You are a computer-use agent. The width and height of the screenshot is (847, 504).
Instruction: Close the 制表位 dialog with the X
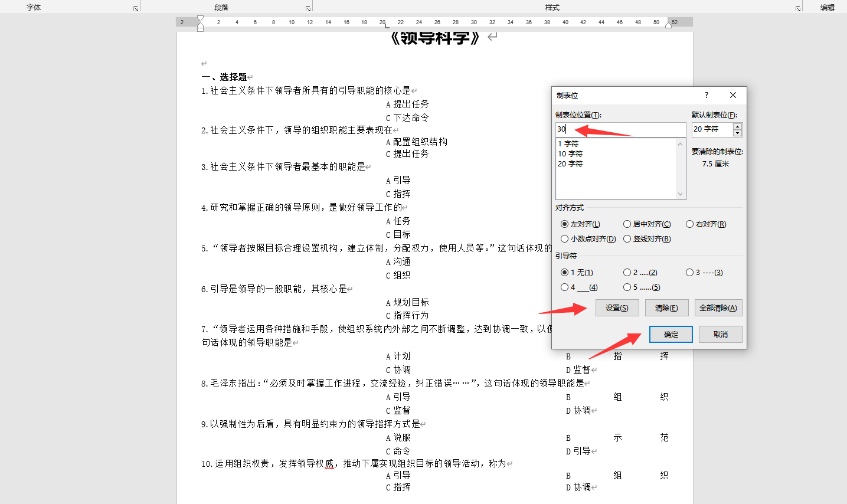[x=733, y=95]
